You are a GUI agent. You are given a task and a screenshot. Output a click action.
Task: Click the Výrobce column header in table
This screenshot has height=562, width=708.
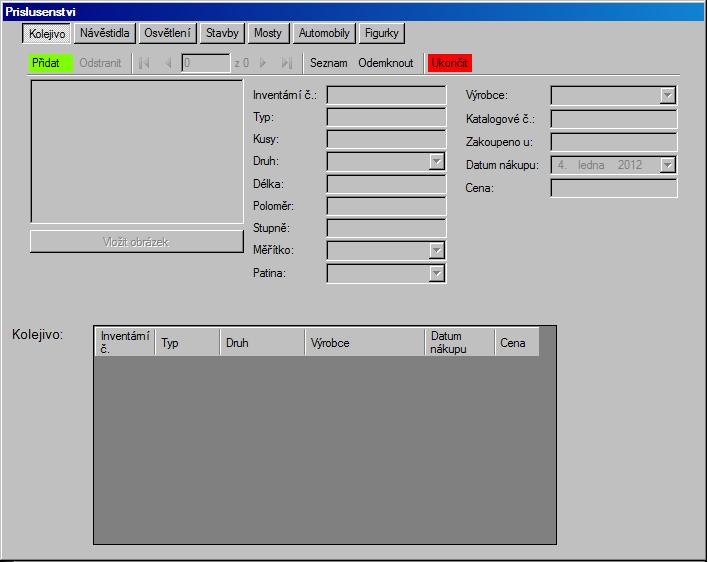click(x=364, y=343)
